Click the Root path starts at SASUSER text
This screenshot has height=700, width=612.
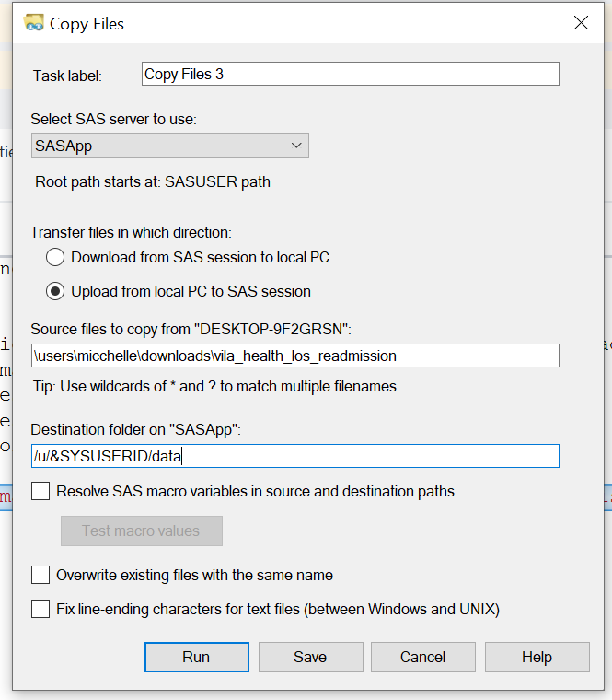pos(153,181)
